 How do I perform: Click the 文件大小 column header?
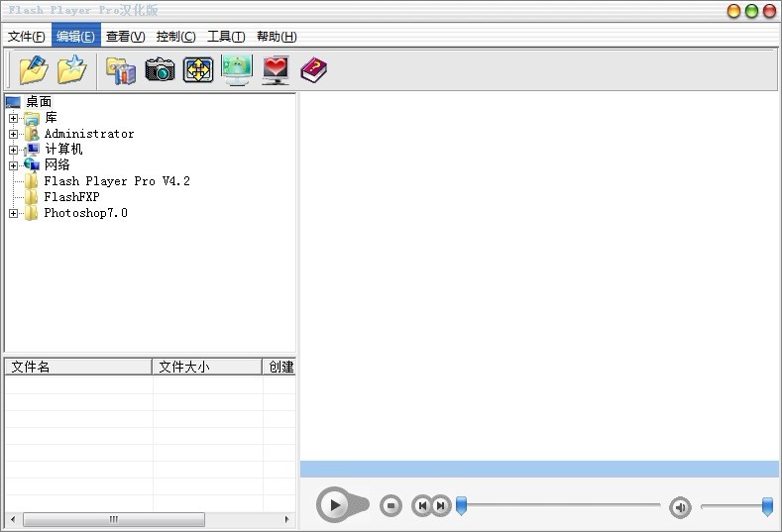(206, 367)
